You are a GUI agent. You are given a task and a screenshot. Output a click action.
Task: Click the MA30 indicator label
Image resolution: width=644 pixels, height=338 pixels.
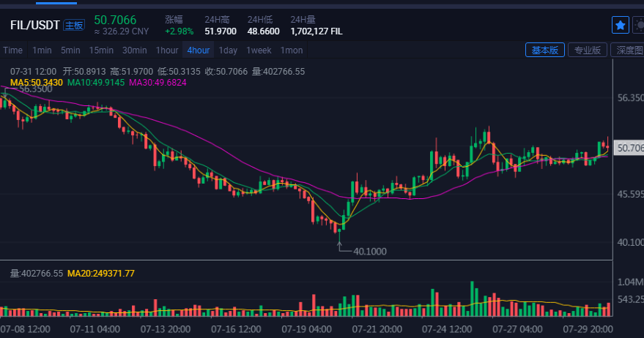pyautogui.click(x=158, y=83)
